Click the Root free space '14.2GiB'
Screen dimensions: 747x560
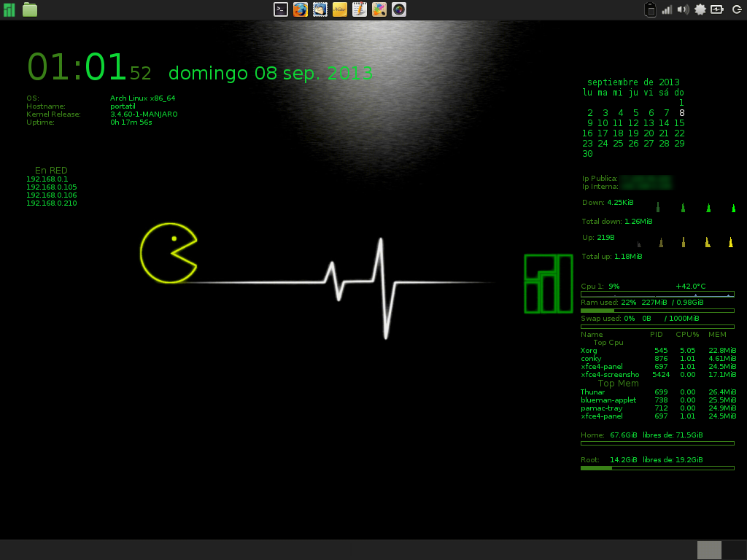pos(624,460)
